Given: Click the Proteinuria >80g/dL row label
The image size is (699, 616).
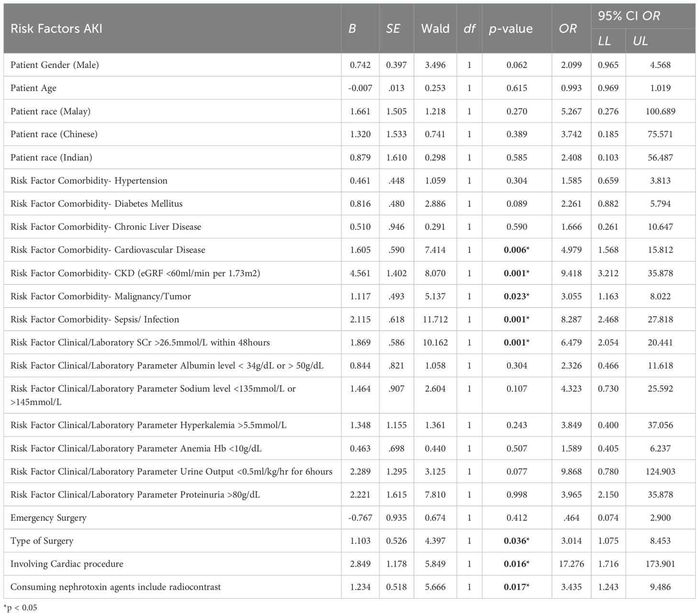Looking at the screenshot, I should point(135,494).
